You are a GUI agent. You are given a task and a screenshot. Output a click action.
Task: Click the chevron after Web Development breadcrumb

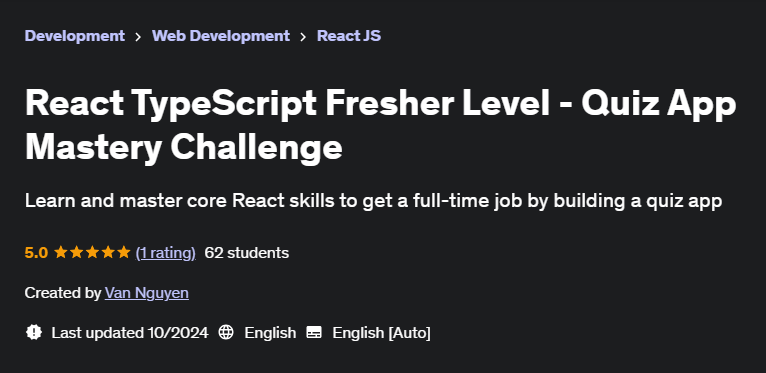point(303,37)
